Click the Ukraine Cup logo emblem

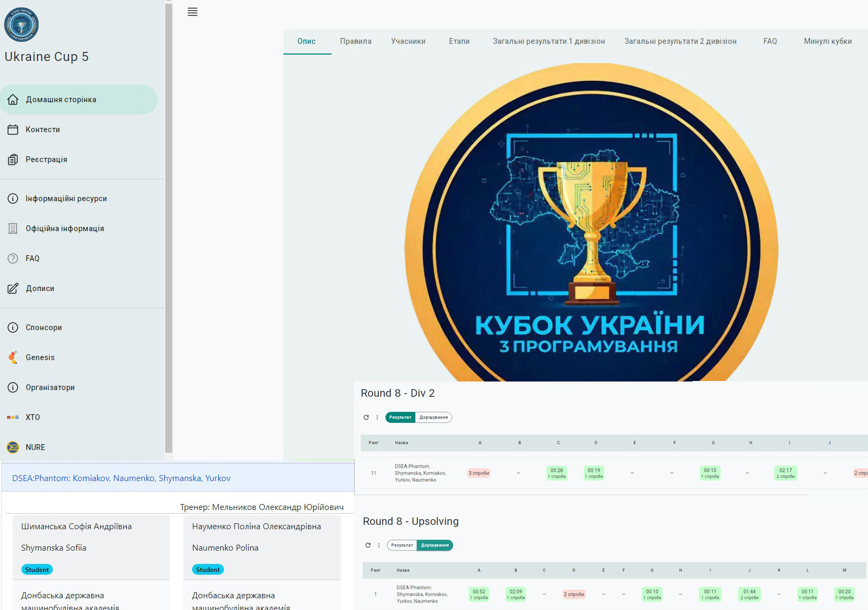pos(21,25)
